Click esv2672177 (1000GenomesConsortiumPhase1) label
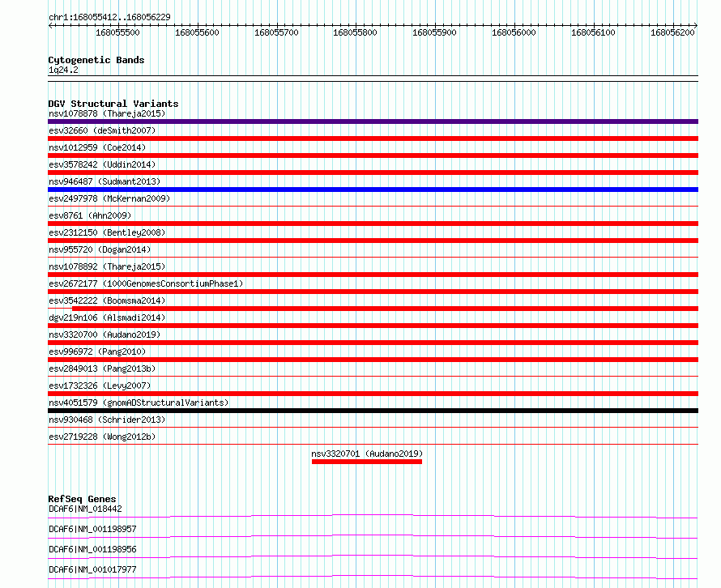This screenshot has height=588, width=721. 146,283
